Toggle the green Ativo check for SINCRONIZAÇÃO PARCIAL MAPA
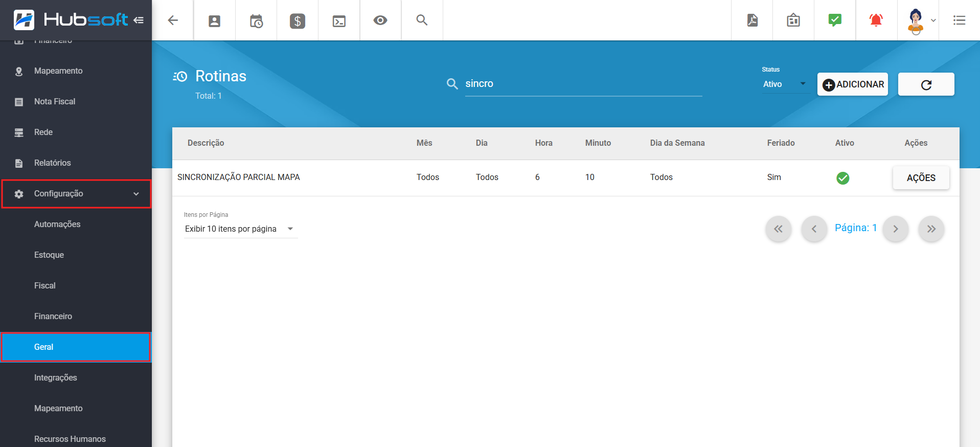This screenshot has height=447, width=980. pyautogui.click(x=843, y=178)
